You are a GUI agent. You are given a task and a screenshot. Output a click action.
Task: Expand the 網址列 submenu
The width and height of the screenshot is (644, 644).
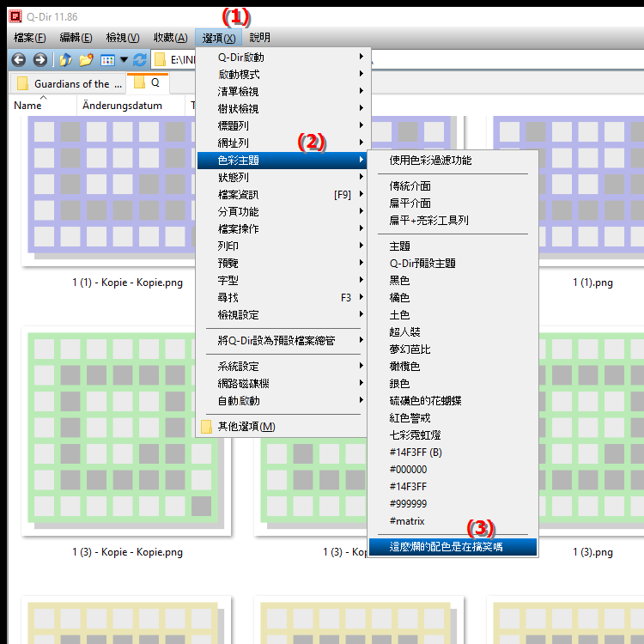(282, 143)
